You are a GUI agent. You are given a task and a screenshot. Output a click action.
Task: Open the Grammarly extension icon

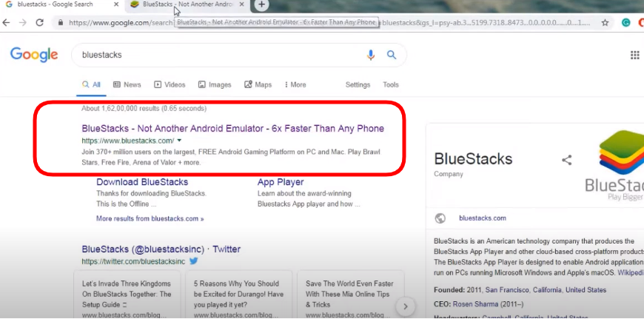(626, 23)
